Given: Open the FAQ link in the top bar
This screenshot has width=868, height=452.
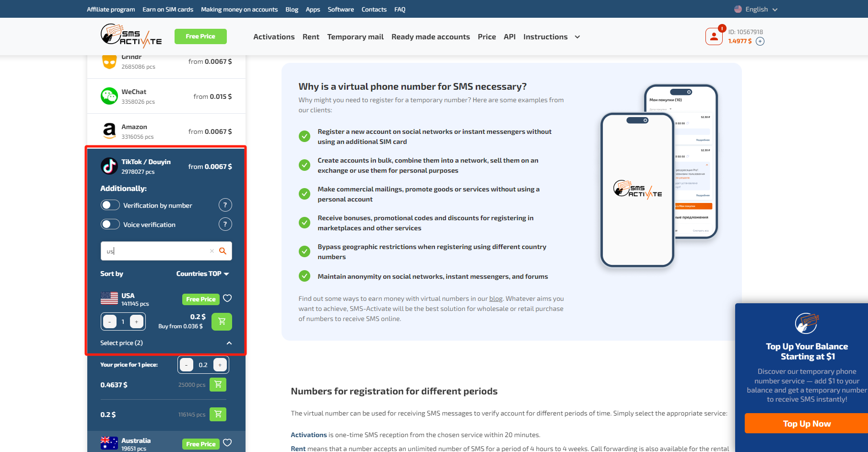Looking at the screenshot, I should (x=400, y=9).
